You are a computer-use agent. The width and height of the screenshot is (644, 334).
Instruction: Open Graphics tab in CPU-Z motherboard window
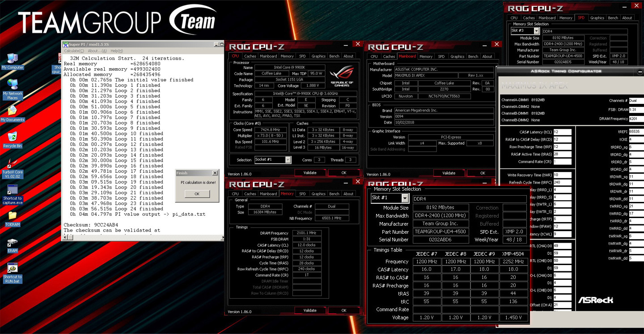458,56
